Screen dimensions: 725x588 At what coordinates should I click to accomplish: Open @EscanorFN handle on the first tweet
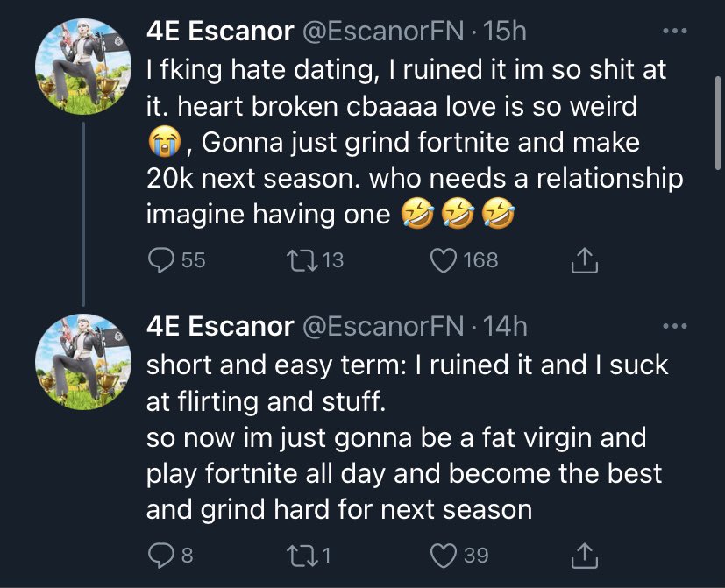click(383, 32)
